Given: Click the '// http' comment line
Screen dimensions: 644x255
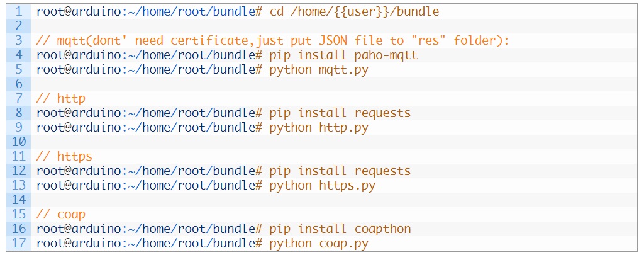Looking at the screenshot, I should (x=61, y=99).
